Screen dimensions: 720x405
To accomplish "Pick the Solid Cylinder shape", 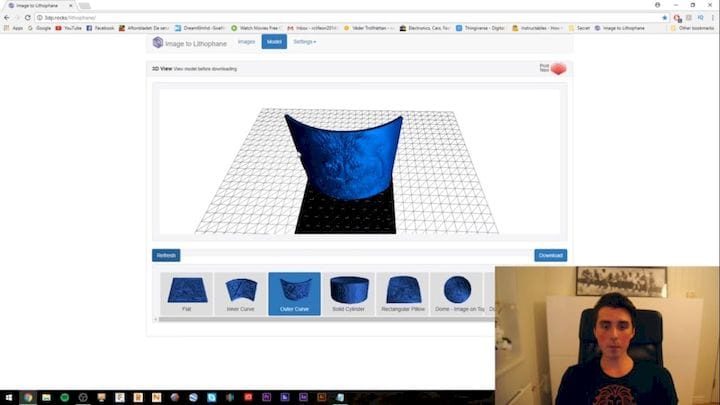I will 349,293.
